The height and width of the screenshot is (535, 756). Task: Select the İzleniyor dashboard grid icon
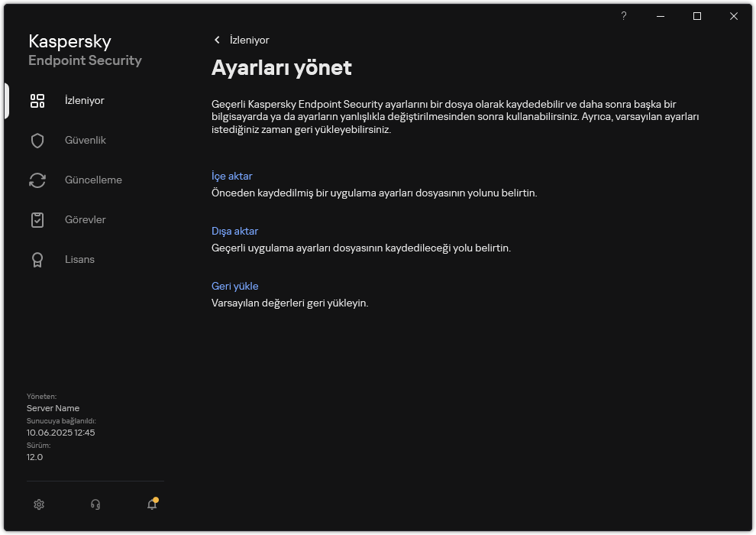(x=37, y=99)
